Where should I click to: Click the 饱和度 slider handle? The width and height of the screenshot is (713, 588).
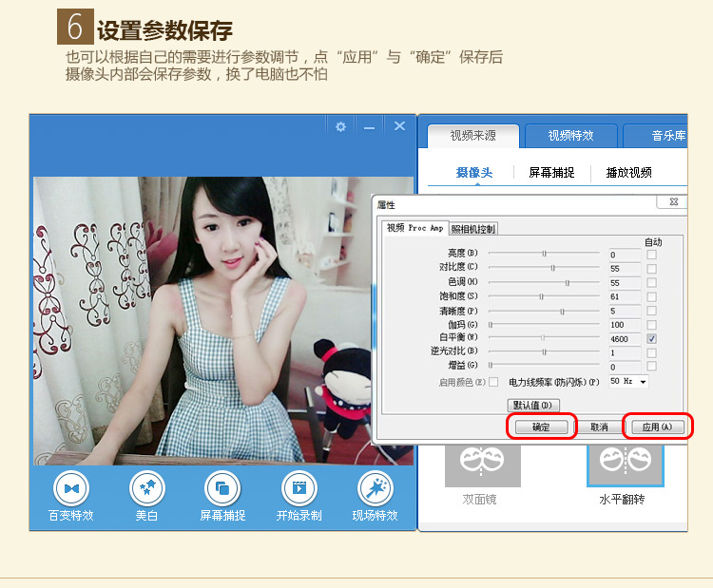point(541,296)
